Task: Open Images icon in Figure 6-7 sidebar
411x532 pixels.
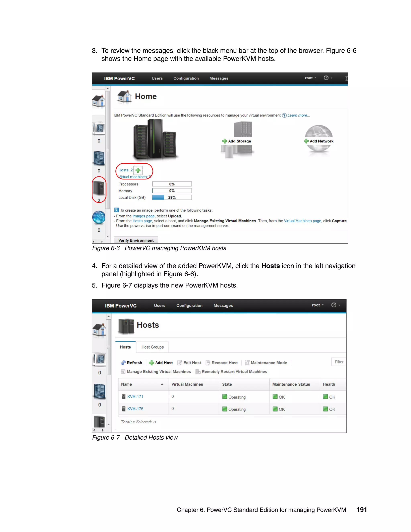Action: [99, 359]
